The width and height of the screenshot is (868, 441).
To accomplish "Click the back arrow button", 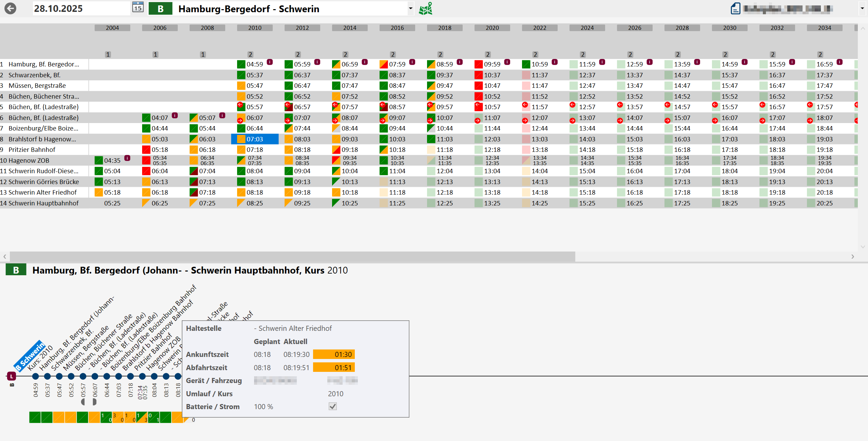I will click(x=11, y=8).
